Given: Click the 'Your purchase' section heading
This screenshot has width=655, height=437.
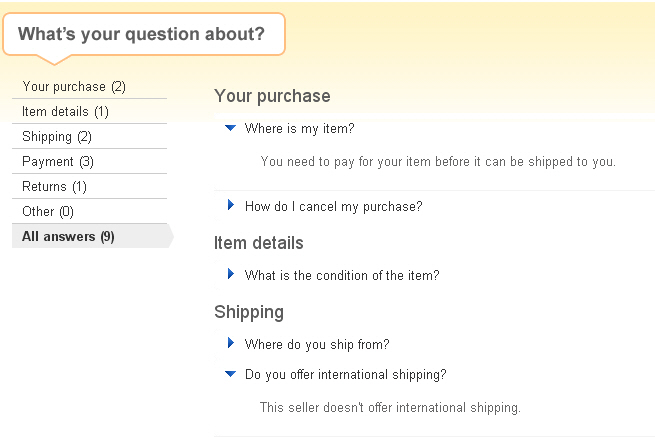Looking at the screenshot, I should (x=272, y=97).
